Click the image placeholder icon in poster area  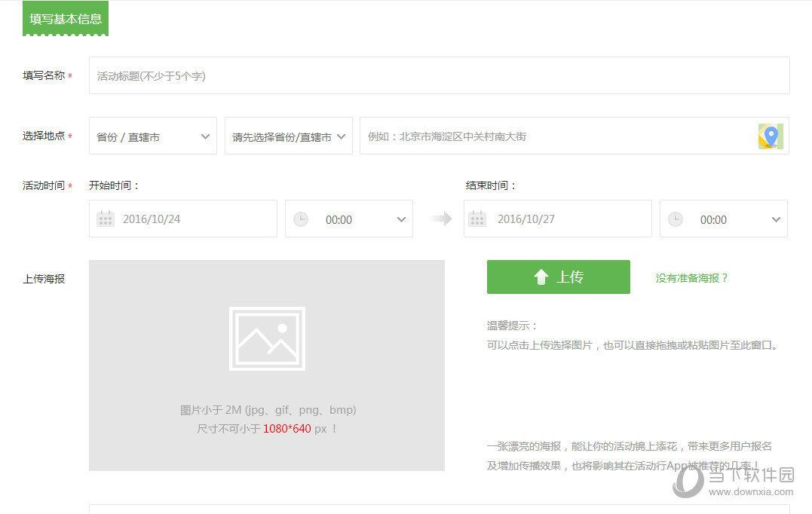[266, 339]
